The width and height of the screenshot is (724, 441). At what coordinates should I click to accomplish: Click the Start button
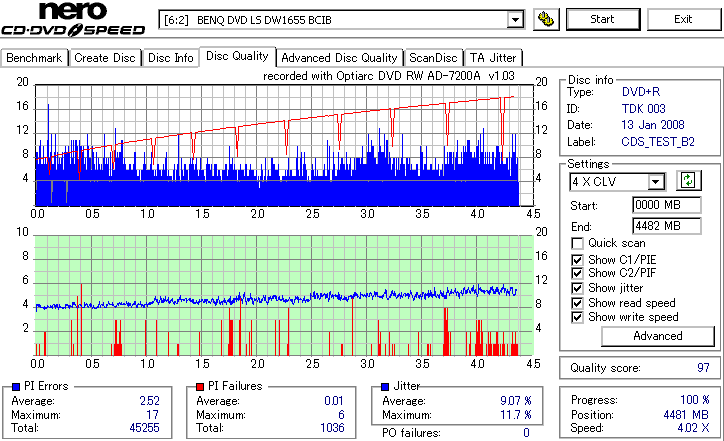pos(603,19)
